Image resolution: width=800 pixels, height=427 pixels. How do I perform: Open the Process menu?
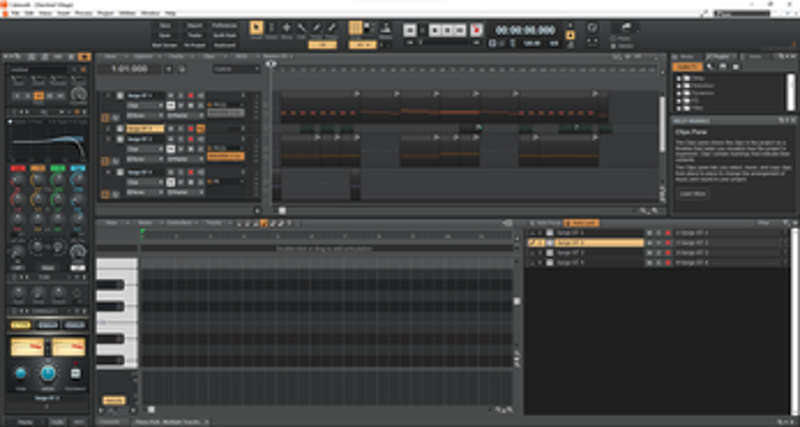pos(83,13)
